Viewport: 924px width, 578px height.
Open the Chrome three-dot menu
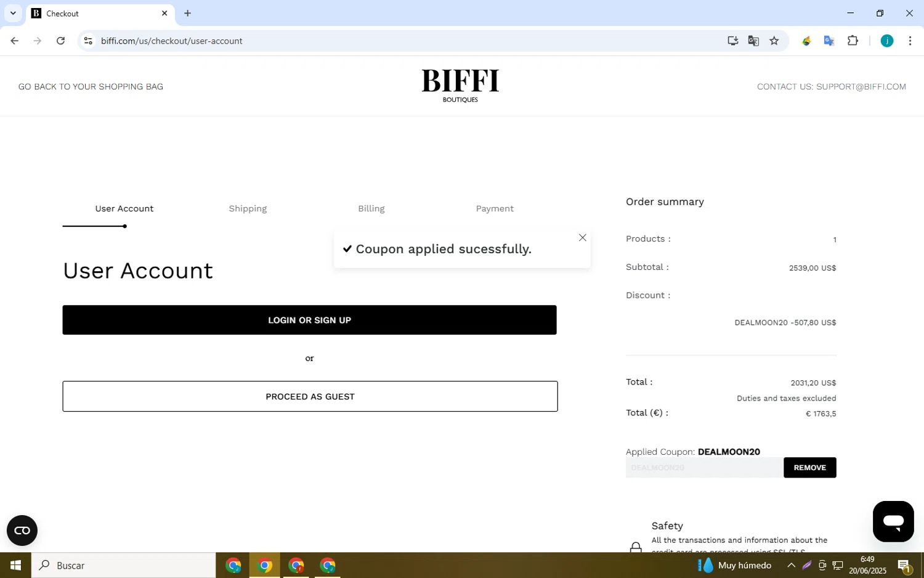pos(910,41)
